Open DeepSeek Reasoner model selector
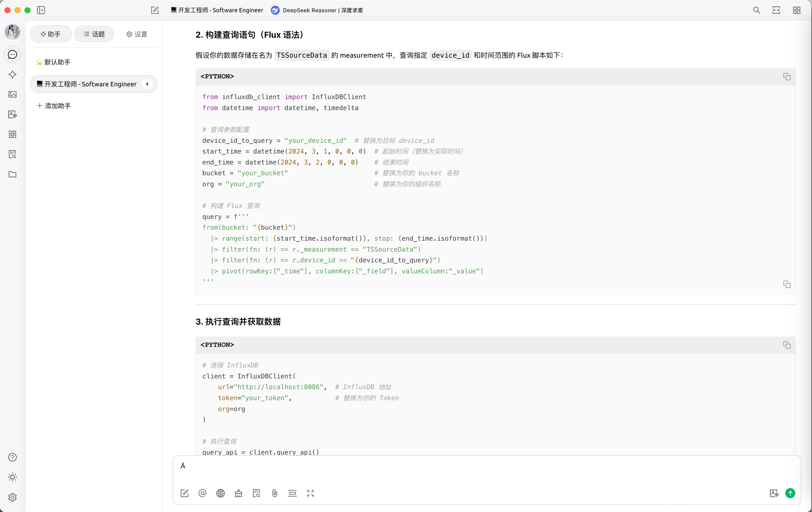 [317, 10]
